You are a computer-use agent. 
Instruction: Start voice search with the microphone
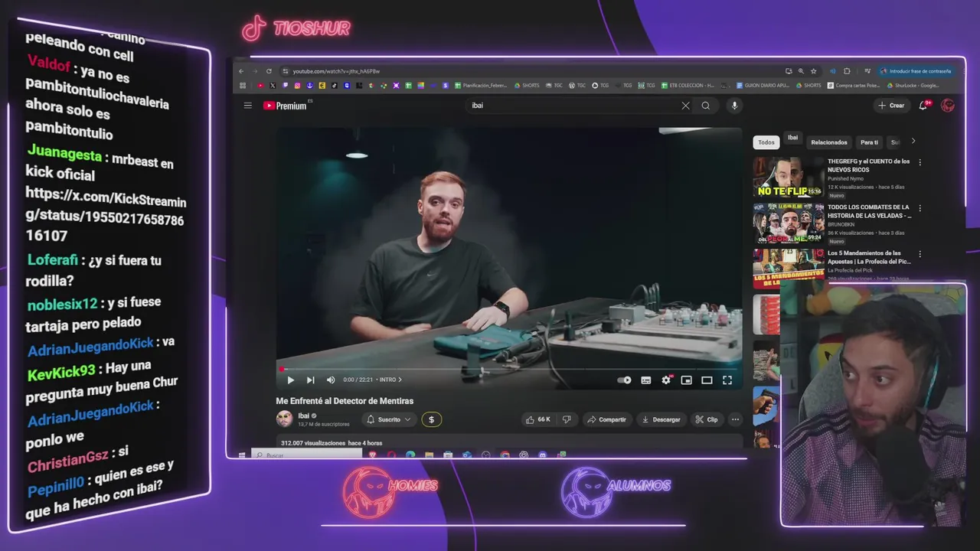[734, 106]
